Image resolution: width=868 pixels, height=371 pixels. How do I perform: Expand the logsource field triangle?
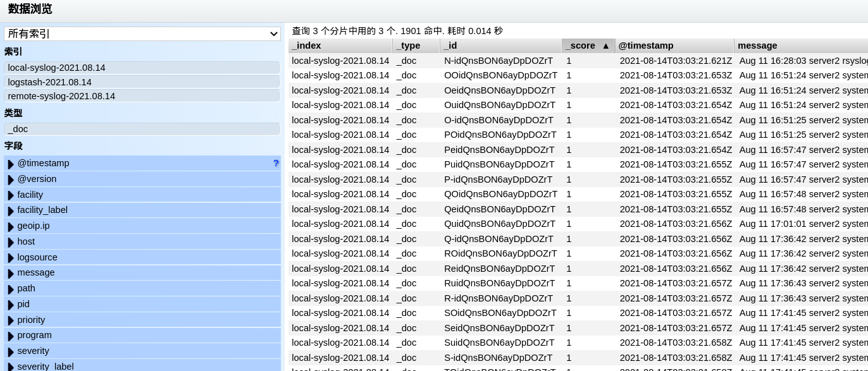click(11, 258)
